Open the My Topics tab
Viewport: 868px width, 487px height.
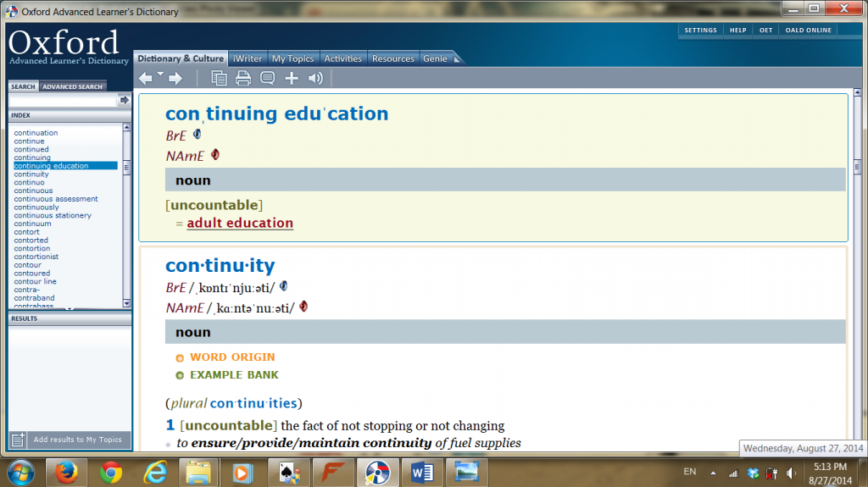[292, 58]
